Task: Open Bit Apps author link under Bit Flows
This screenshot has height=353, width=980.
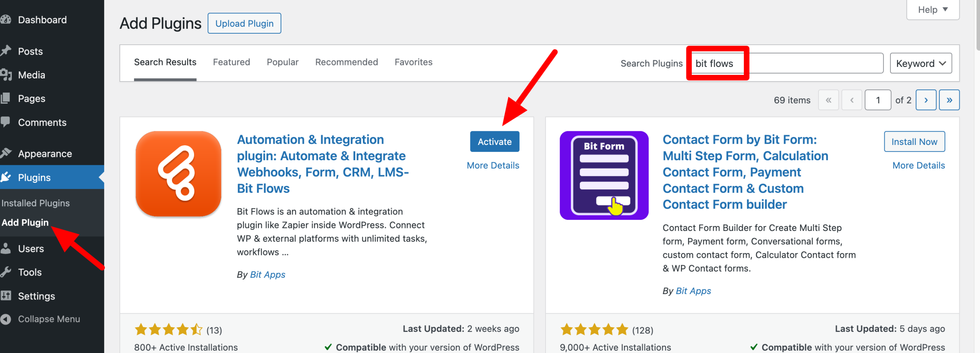Action: point(268,275)
